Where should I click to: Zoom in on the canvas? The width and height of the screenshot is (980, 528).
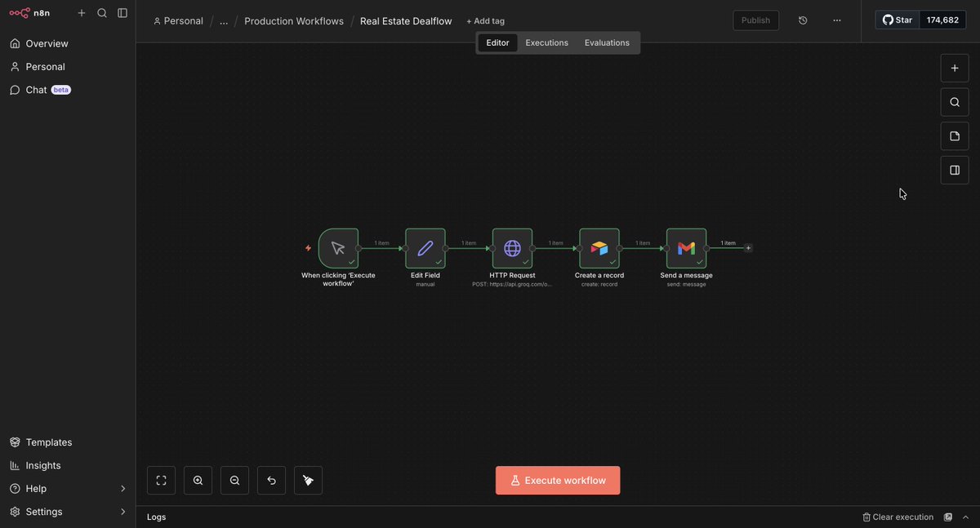[x=198, y=481]
